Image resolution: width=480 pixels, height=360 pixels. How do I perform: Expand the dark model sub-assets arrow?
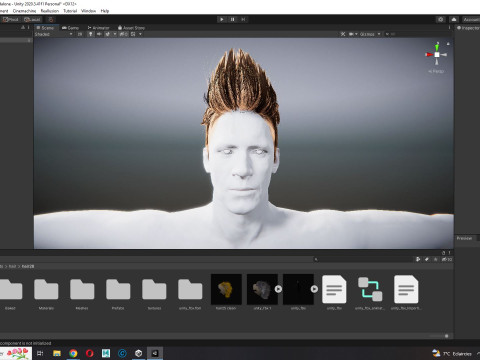click(x=314, y=289)
